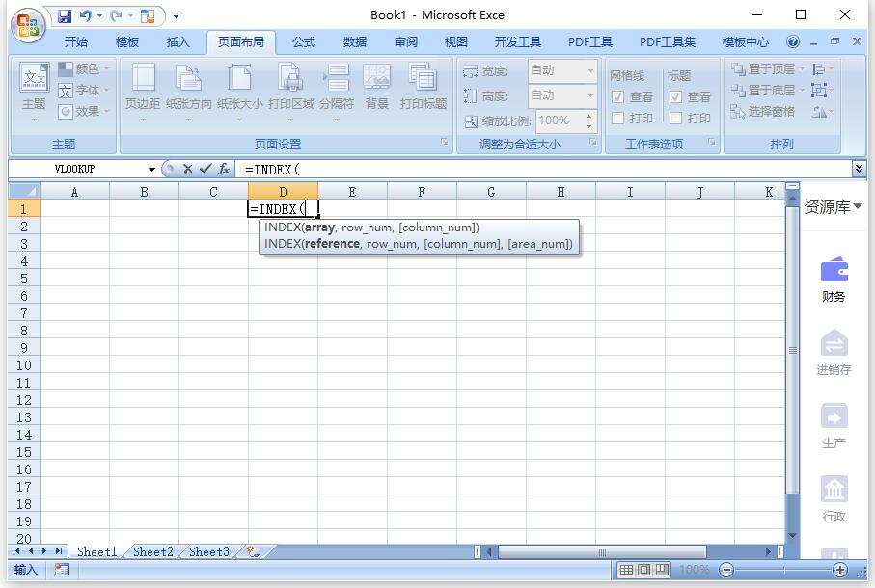Switch to Data (数据) tab
The height and width of the screenshot is (588, 875).
[355, 41]
